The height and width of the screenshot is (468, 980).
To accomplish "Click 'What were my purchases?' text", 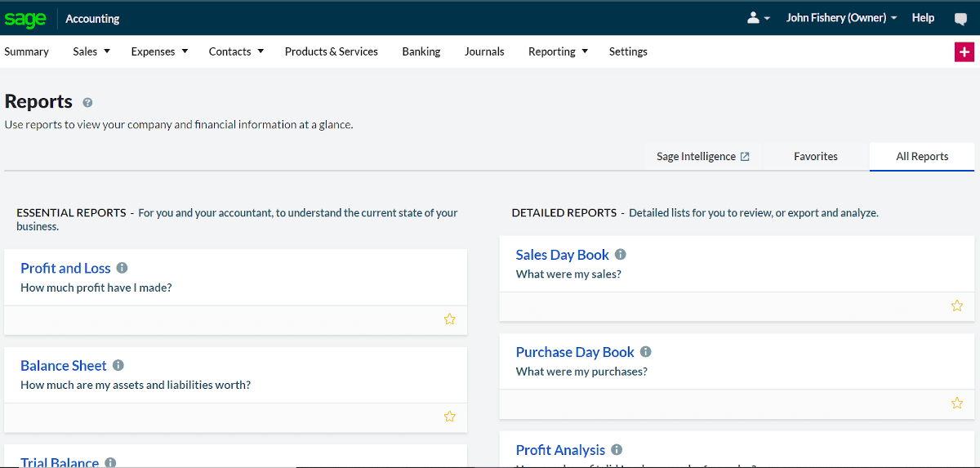I will pos(581,372).
